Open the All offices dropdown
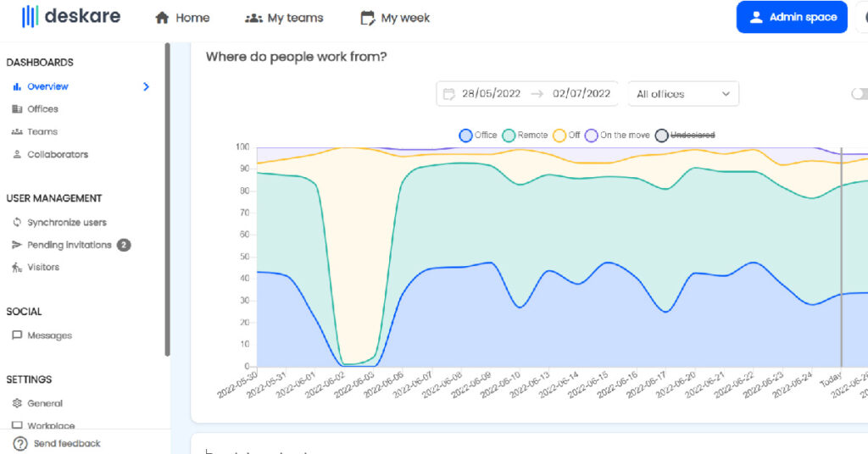 point(683,94)
